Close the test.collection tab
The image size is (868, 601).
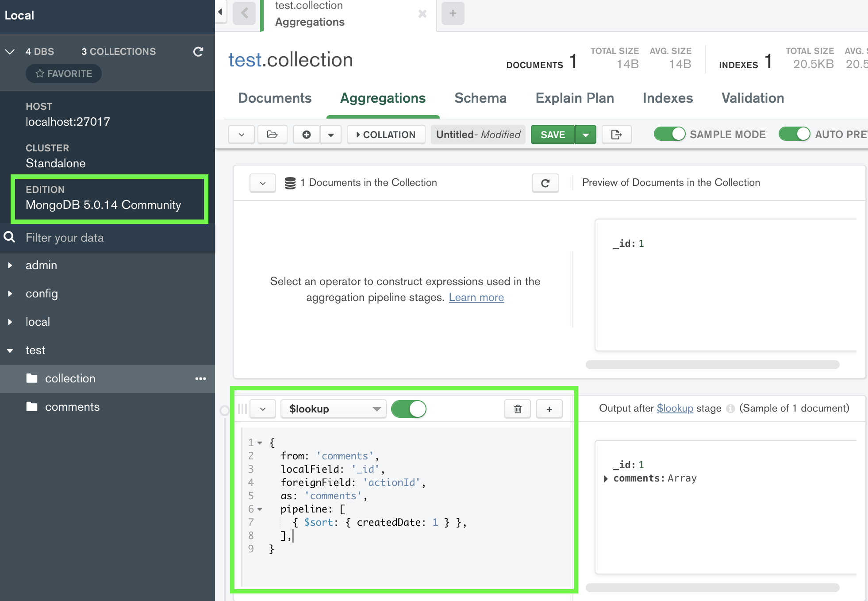422,14
